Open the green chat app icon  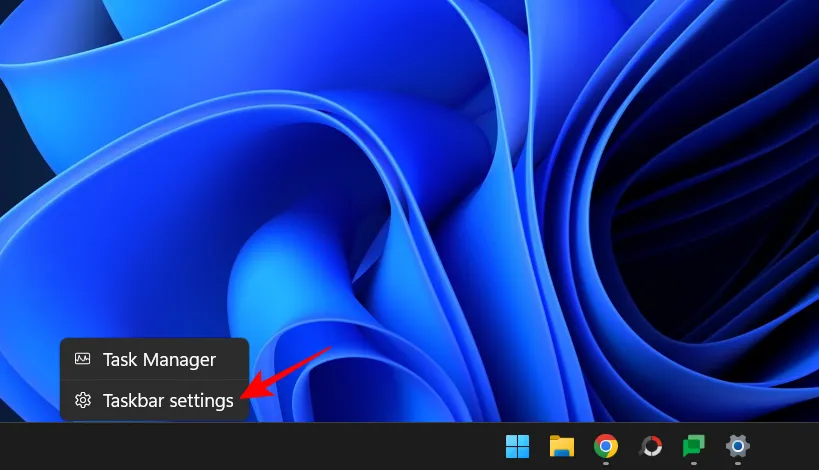pos(693,446)
